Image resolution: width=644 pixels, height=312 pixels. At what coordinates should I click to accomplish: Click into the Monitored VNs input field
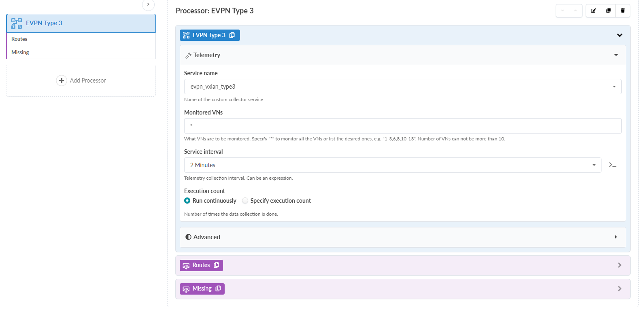pos(403,126)
